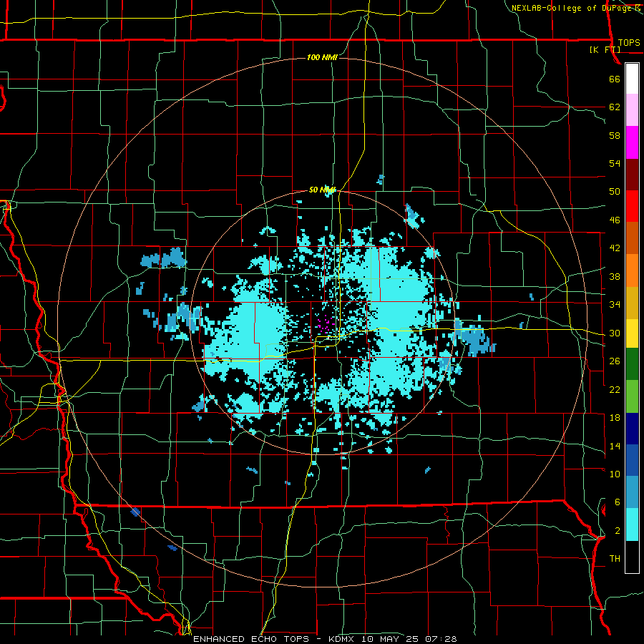Click the legend value "2"
This screenshot has height=644, width=644.
click(x=617, y=531)
